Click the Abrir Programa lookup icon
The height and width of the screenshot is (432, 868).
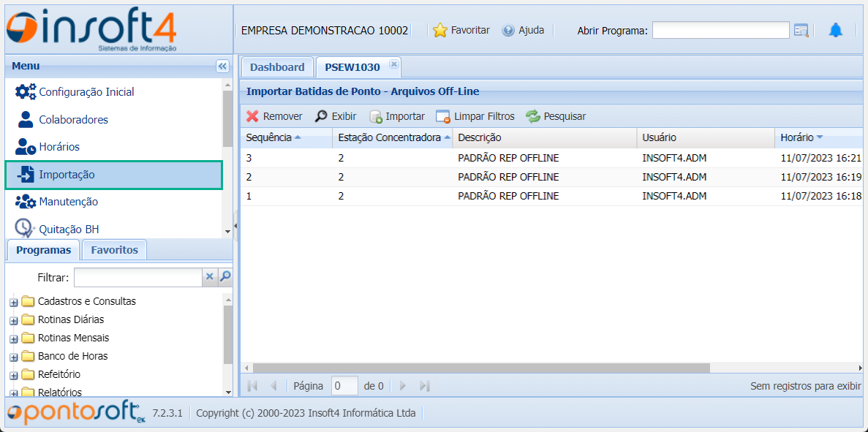(801, 30)
